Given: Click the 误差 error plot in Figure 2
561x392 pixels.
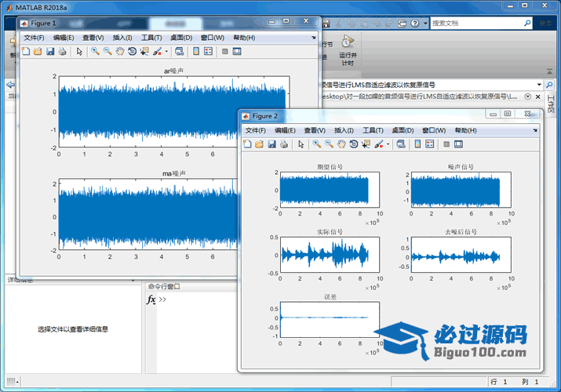Looking at the screenshot, I should 330,320.
